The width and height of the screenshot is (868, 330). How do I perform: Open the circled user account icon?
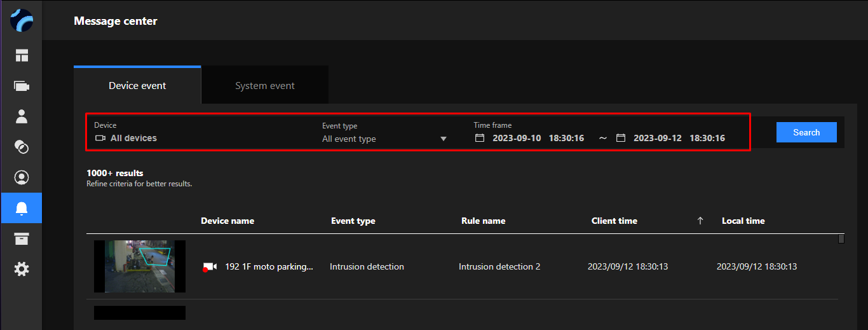click(x=22, y=177)
